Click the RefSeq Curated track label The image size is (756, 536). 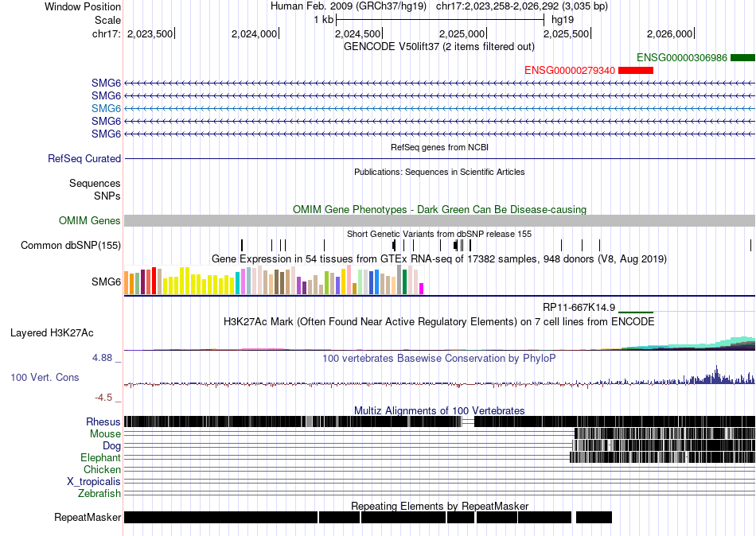84,158
